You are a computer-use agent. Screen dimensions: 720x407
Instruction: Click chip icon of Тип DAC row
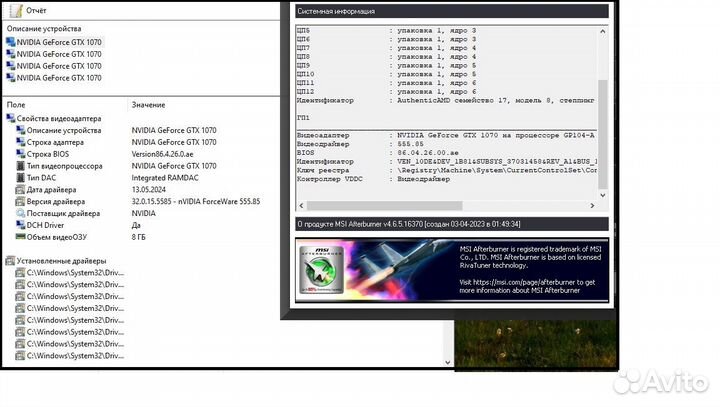(x=20, y=178)
